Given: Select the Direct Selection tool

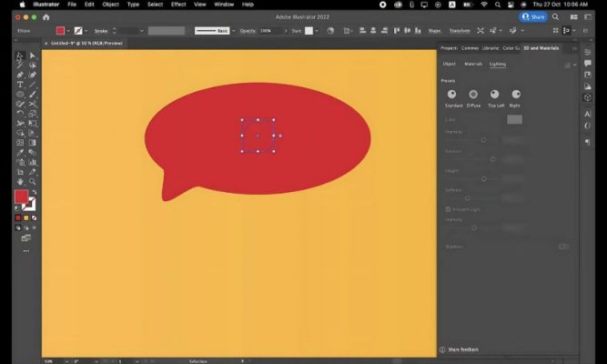Looking at the screenshot, I should tap(33, 56).
